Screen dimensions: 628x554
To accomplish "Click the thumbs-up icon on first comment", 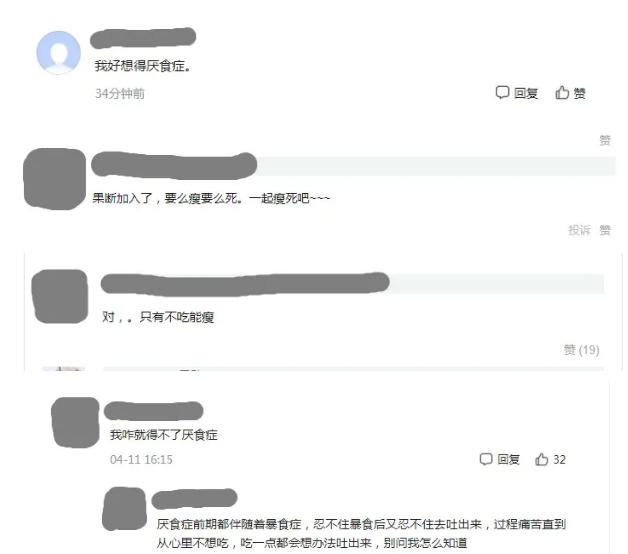I will [562, 93].
